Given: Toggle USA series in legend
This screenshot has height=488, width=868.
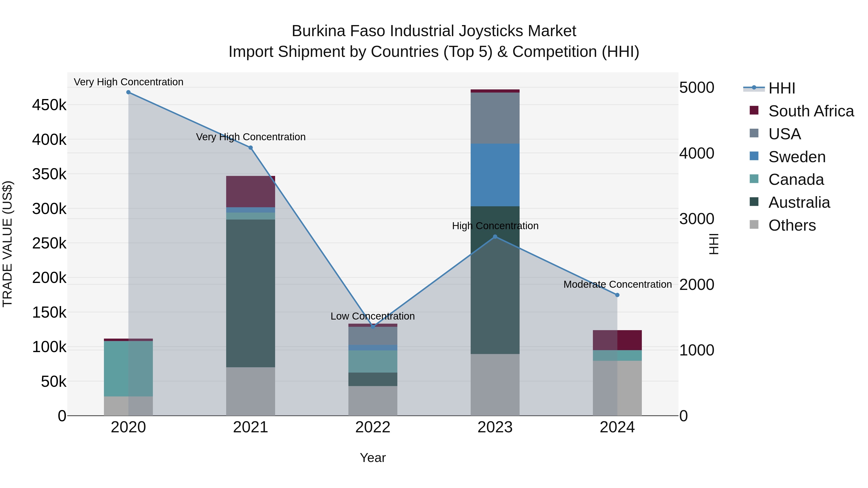Looking at the screenshot, I should [x=775, y=134].
